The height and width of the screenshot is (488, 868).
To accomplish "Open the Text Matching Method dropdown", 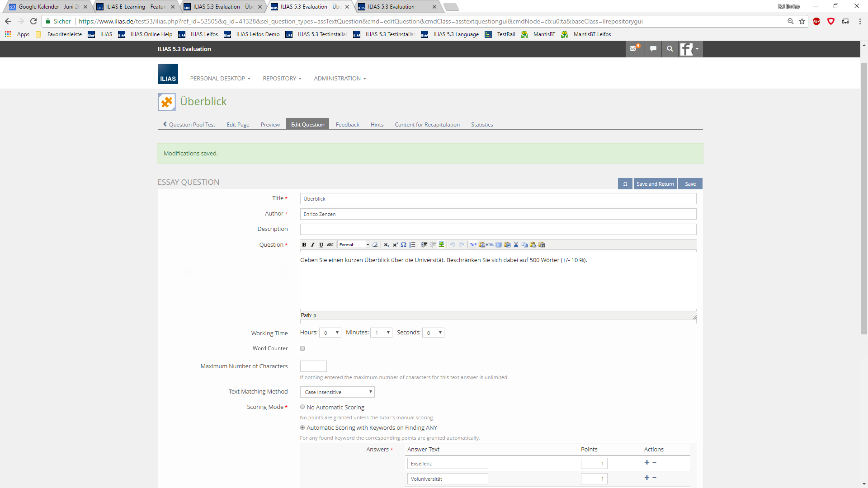I will [337, 392].
